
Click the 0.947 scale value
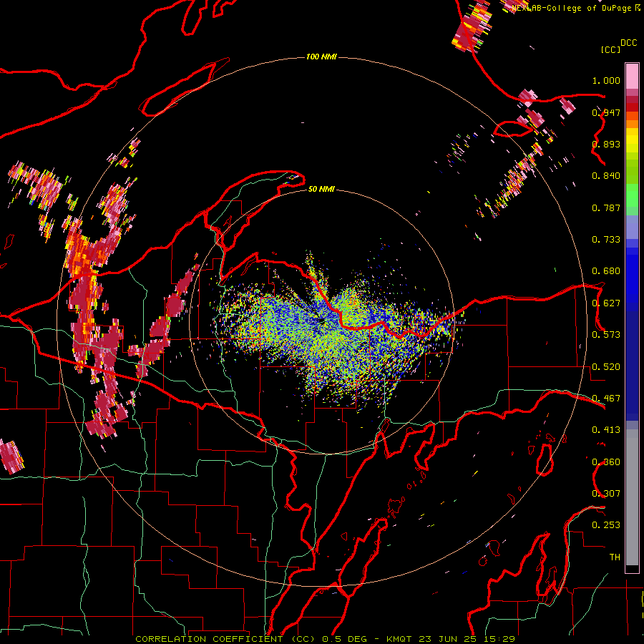click(606, 112)
